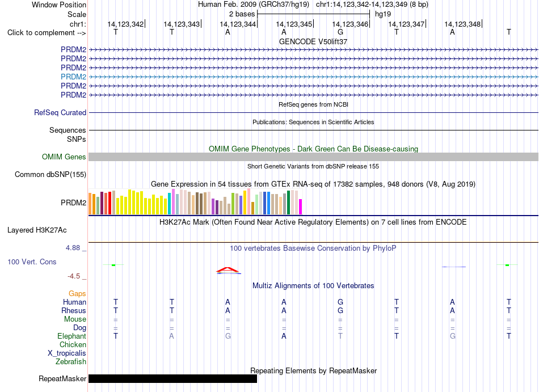Click the 'Human Feb. 2009 (GRCh37/hg19)' assembly text

pos(254,5)
